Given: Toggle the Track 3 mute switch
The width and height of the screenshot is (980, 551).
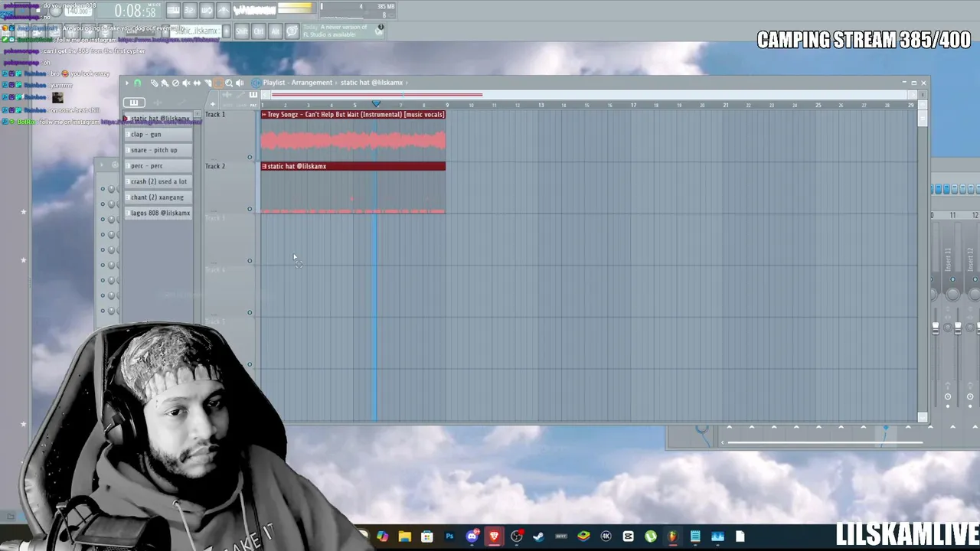Looking at the screenshot, I should pos(250,261).
